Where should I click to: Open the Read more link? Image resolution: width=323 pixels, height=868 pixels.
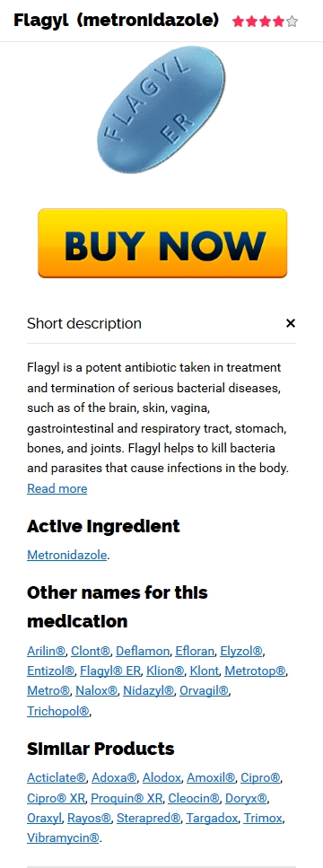(57, 488)
